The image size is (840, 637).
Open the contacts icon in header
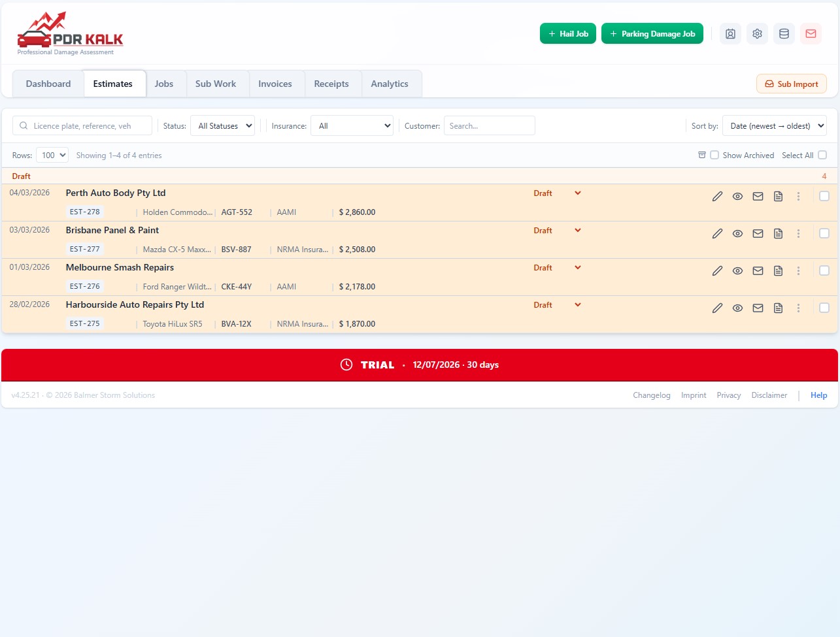coord(730,34)
